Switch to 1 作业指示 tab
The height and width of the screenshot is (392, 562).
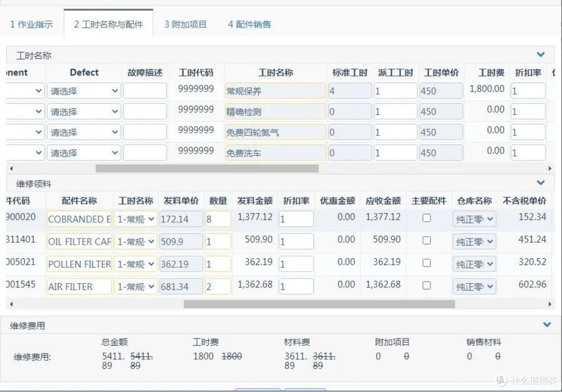32,24
